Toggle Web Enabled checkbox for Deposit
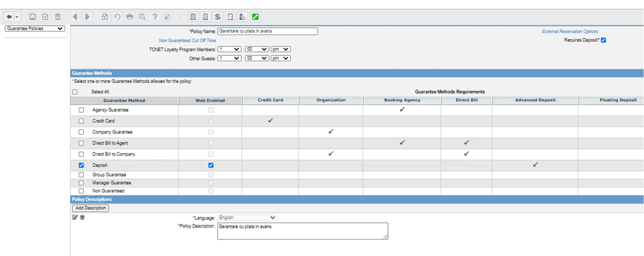 coord(211,165)
